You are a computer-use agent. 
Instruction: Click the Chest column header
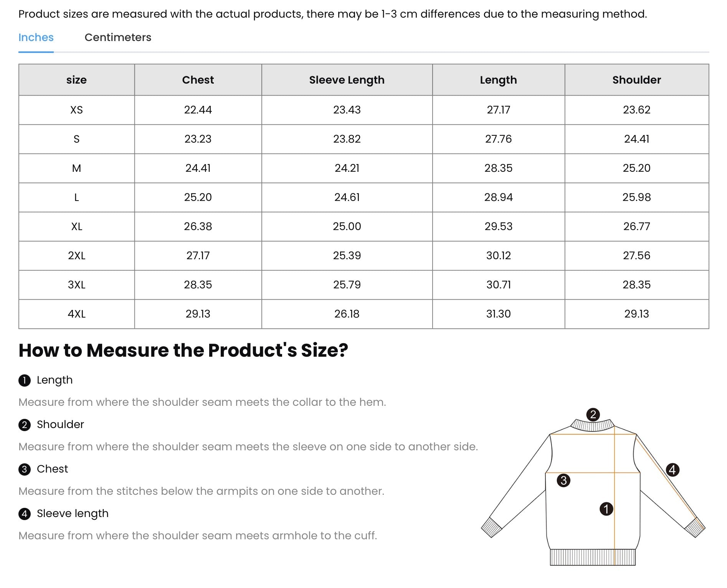(198, 80)
